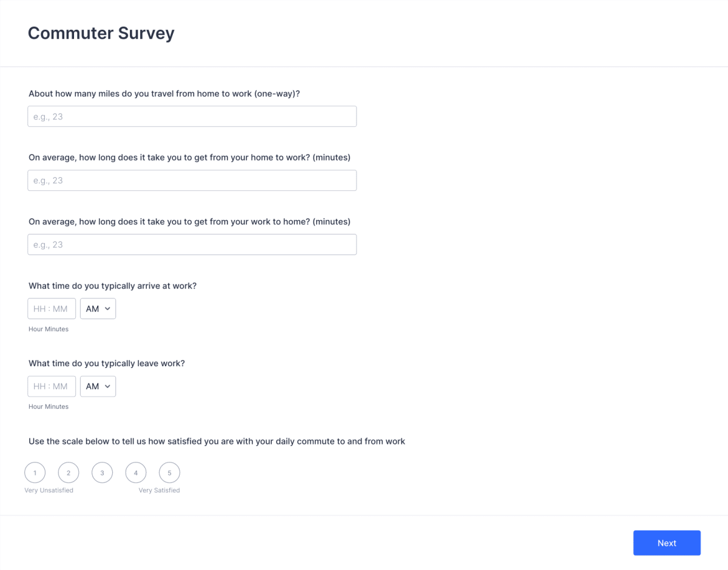The height and width of the screenshot is (570, 728).
Task: Choose rating 2 on the commute scale
Action: tap(68, 473)
